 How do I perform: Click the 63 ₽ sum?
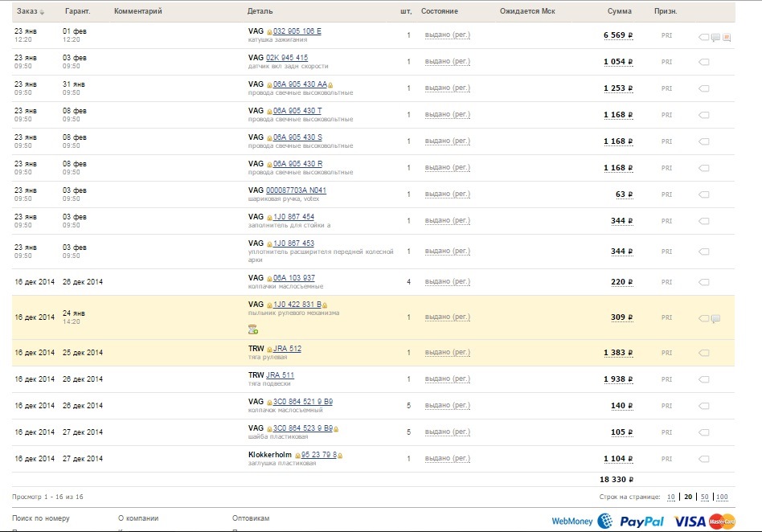[x=624, y=194]
